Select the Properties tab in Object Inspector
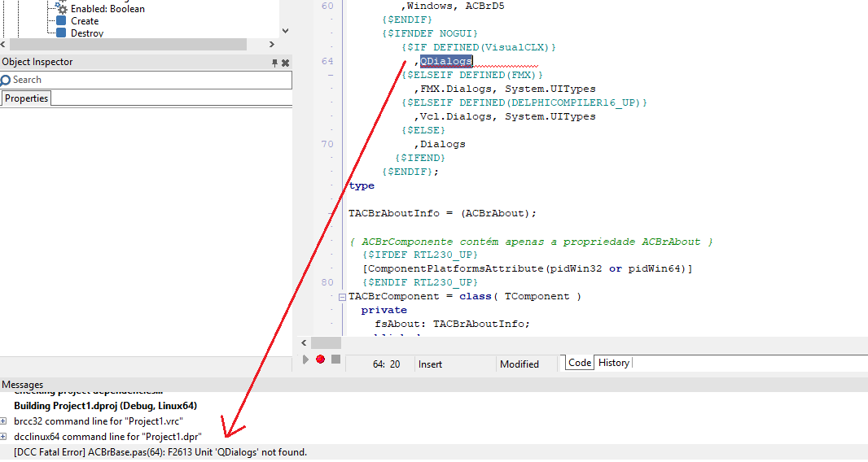Viewport: 868px width, 462px height. [x=26, y=98]
